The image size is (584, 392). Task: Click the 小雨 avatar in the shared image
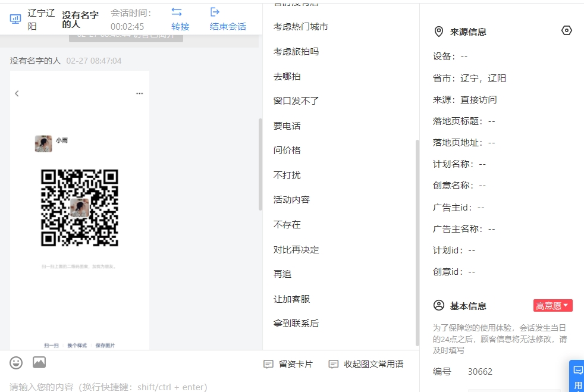click(43, 143)
